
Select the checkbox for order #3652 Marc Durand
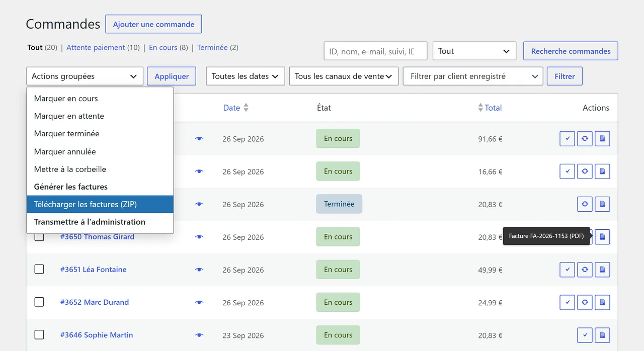(x=39, y=302)
